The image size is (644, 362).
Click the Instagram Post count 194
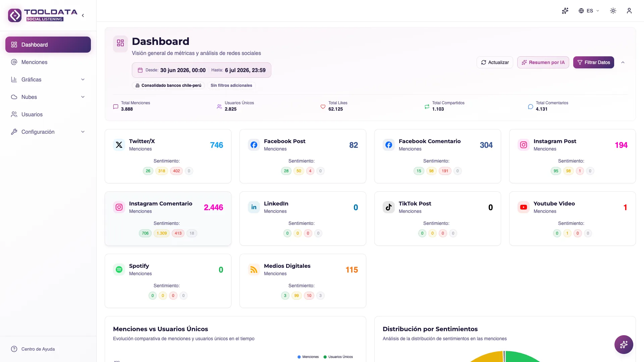point(621,145)
